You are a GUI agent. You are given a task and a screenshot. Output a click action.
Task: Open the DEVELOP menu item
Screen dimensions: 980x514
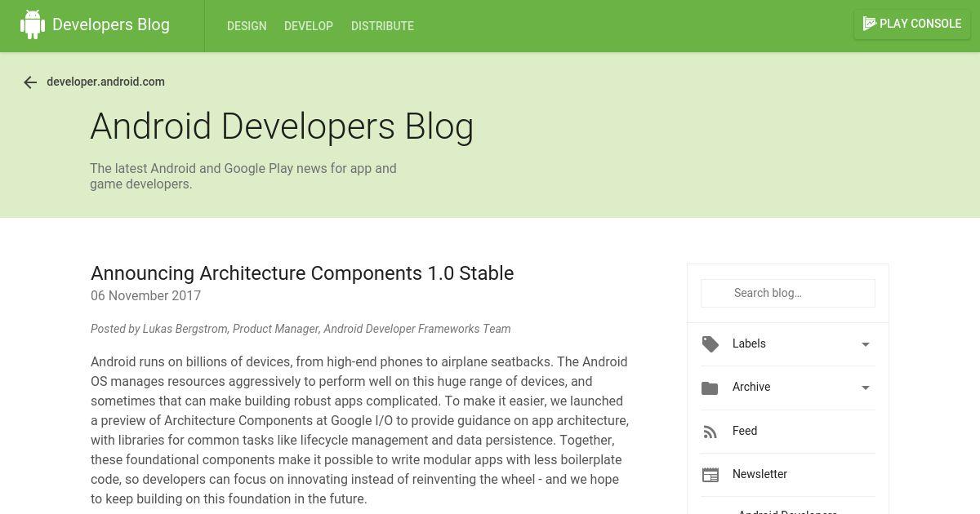pyautogui.click(x=309, y=26)
